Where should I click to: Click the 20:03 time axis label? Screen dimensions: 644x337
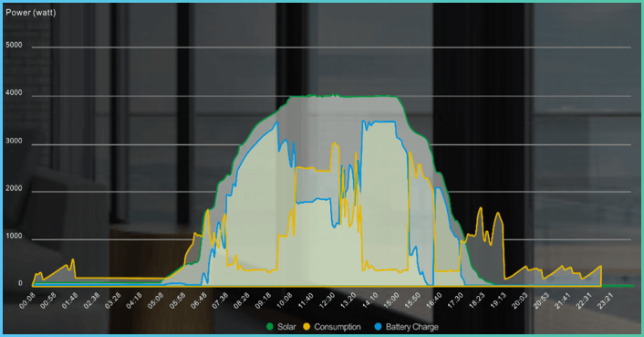click(x=520, y=300)
